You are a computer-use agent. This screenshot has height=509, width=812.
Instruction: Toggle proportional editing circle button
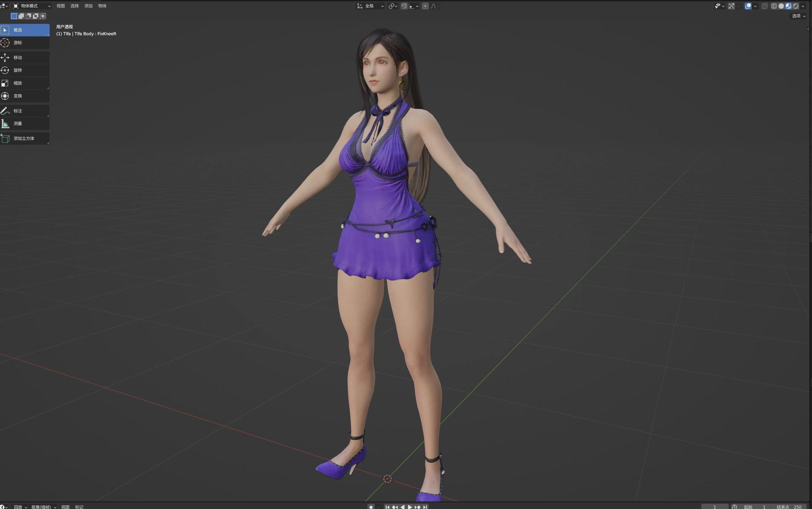coord(425,6)
